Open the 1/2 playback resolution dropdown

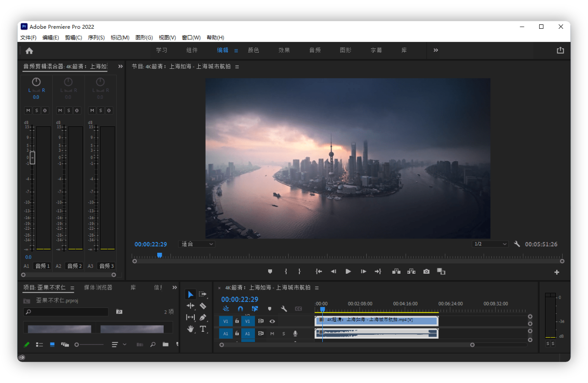click(490, 244)
